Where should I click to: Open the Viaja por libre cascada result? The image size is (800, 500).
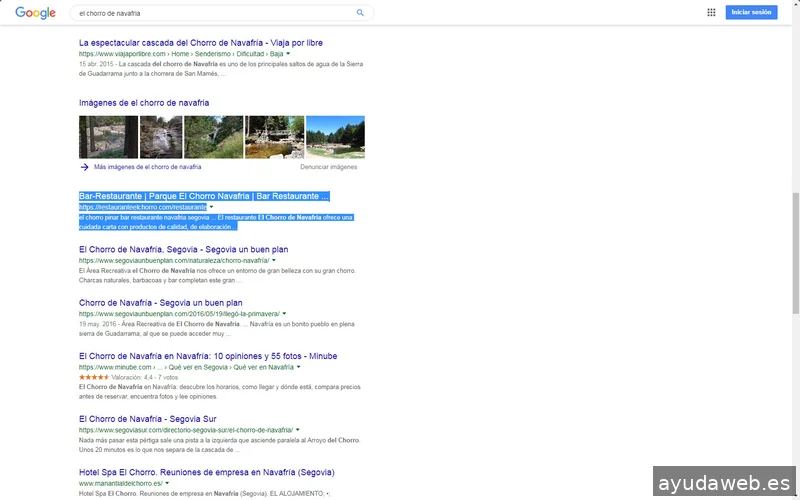tap(200, 43)
